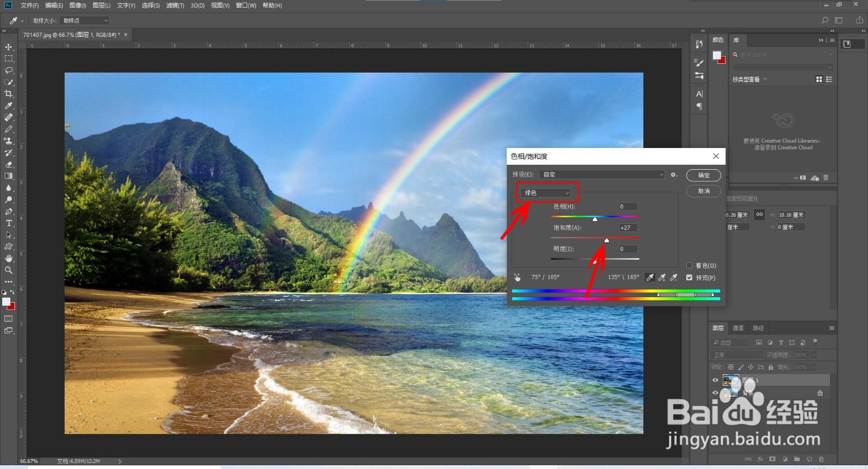Select the Eraser tool

tap(9, 164)
